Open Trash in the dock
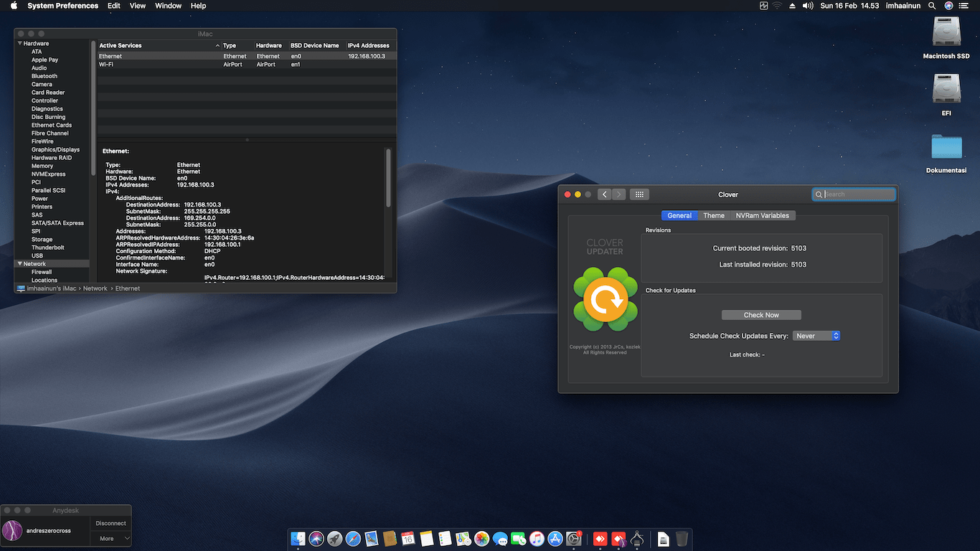The height and width of the screenshot is (551, 980). point(682,539)
